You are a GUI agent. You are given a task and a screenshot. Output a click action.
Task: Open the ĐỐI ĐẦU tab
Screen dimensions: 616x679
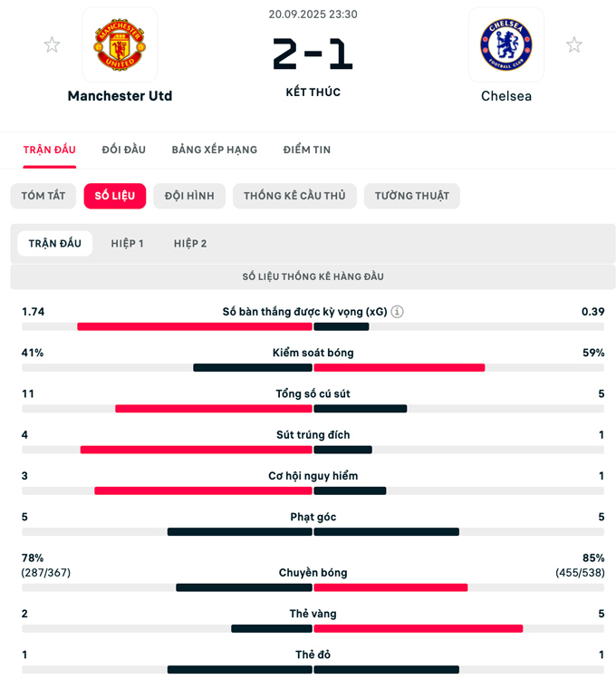click(x=124, y=150)
